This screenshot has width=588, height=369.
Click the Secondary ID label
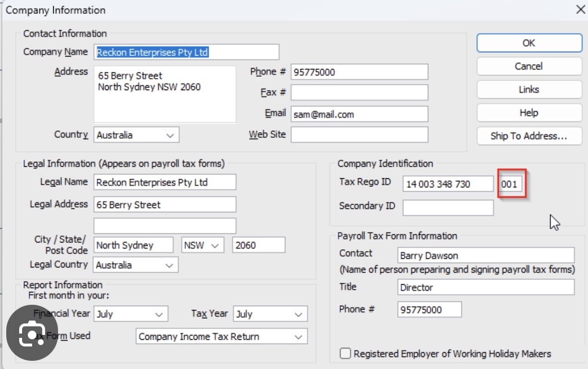[367, 206]
